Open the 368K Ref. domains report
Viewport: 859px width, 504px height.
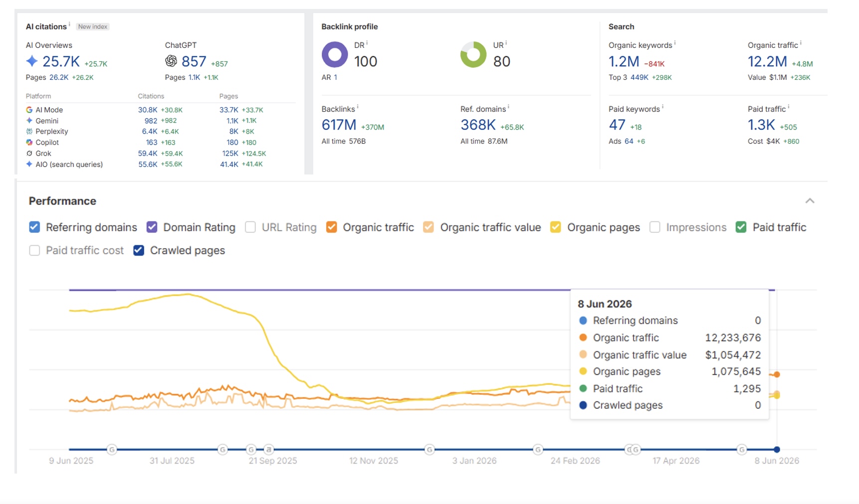pyautogui.click(x=478, y=125)
